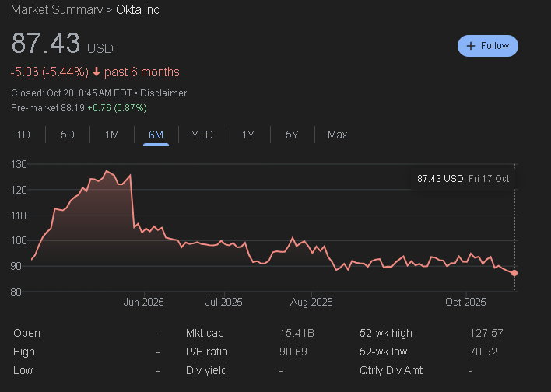Click the Div yield label
Viewport: 551px width, 392px height.
206,370
